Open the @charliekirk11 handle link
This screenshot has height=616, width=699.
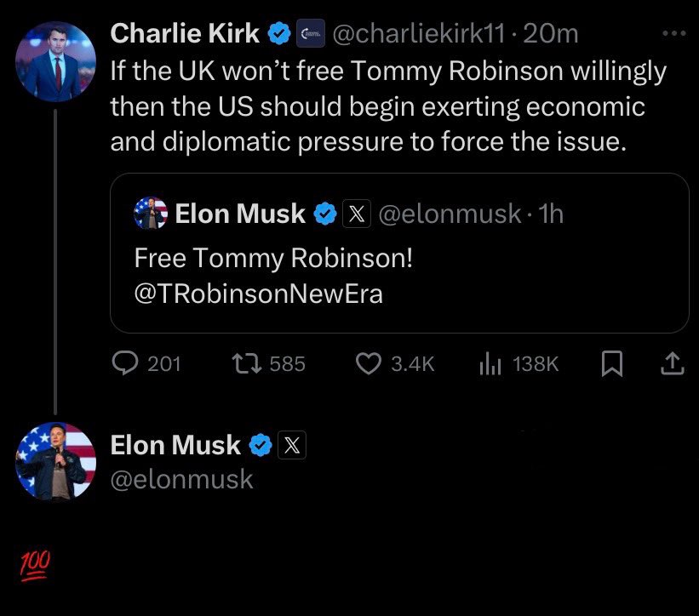click(419, 34)
